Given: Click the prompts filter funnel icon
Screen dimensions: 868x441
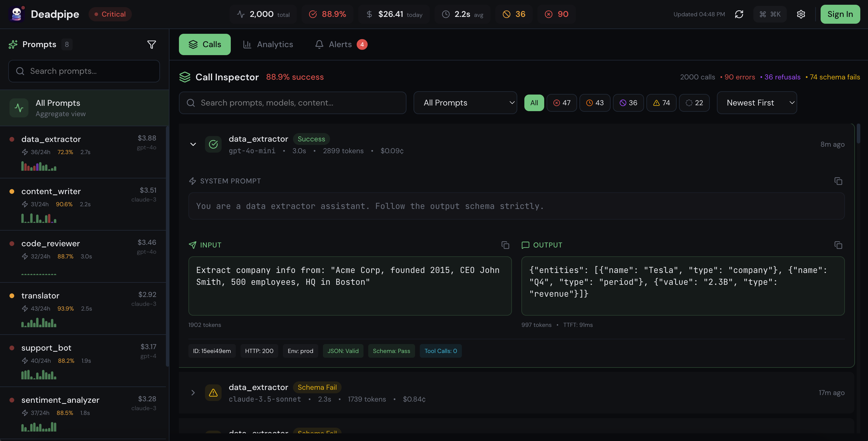Looking at the screenshot, I should tap(152, 44).
